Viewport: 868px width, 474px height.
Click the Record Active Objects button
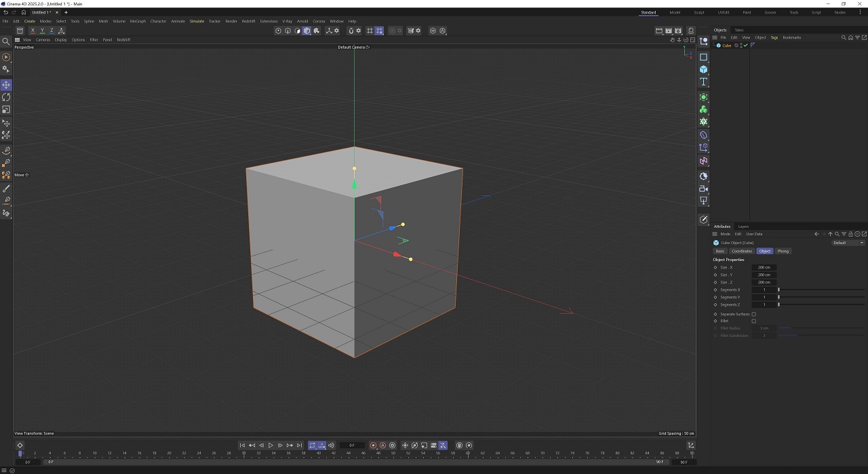(x=373, y=446)
